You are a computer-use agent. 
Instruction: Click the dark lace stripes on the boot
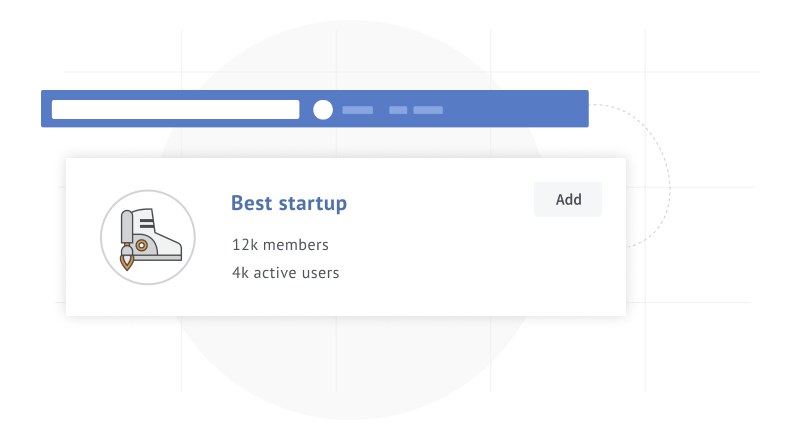147,221
